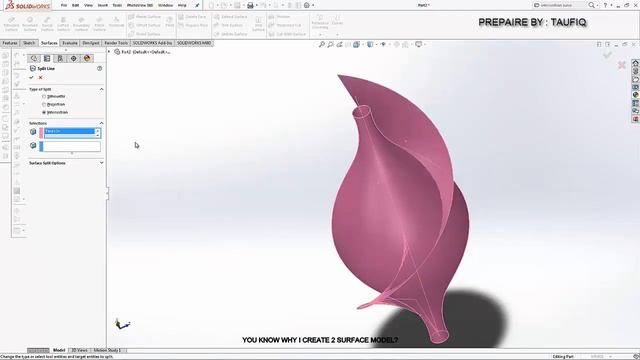The width and height of the screenshot is (640, 360).
Task: Click the Print icon in top toolbar
Action: 250,5
